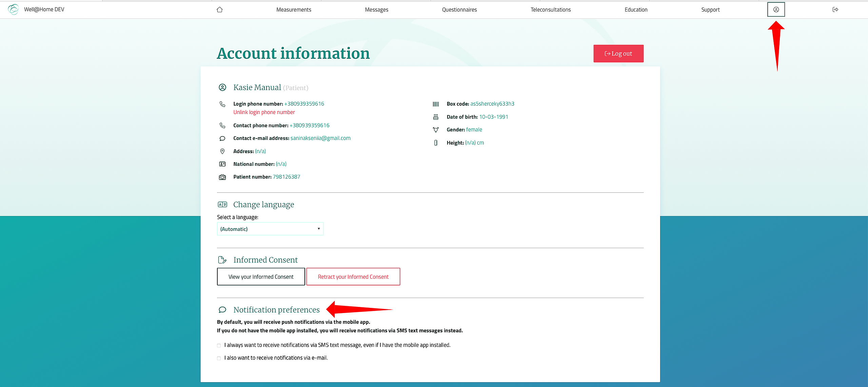Click the speech bubble icon beside Notification preferences
This screenshot has width=868, height=387.
(222, 310)
